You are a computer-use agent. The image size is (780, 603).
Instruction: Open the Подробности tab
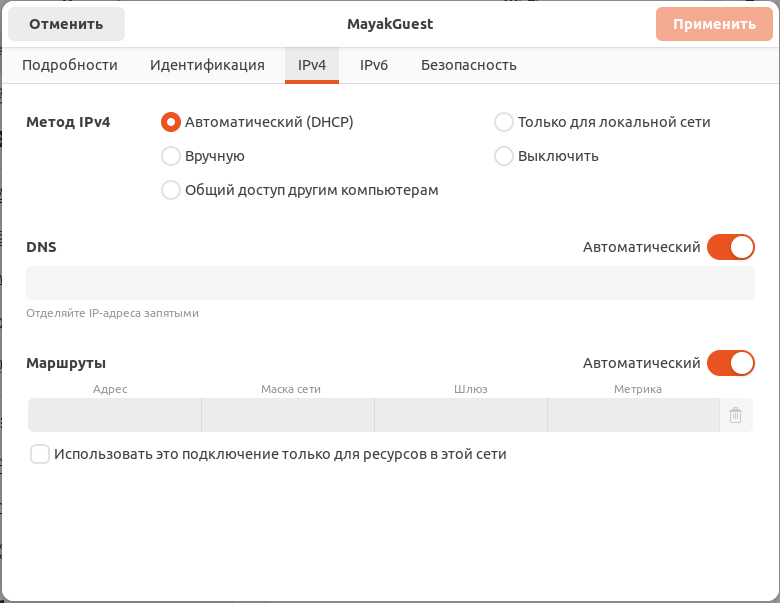(70, 65)
